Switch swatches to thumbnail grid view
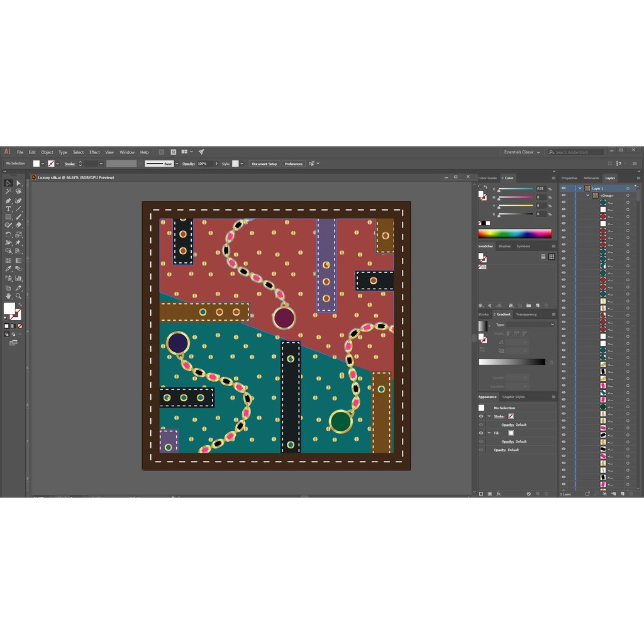 click(x=552, y=257)
